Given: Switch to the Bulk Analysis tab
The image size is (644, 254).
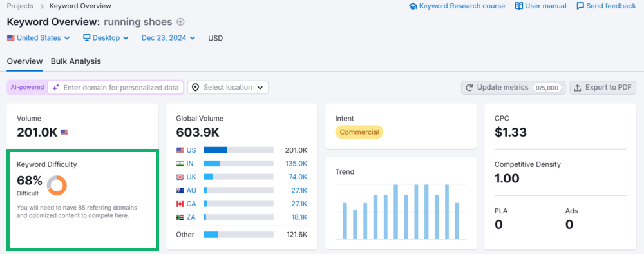Looking at the screenshot, I should click(76, 61).
